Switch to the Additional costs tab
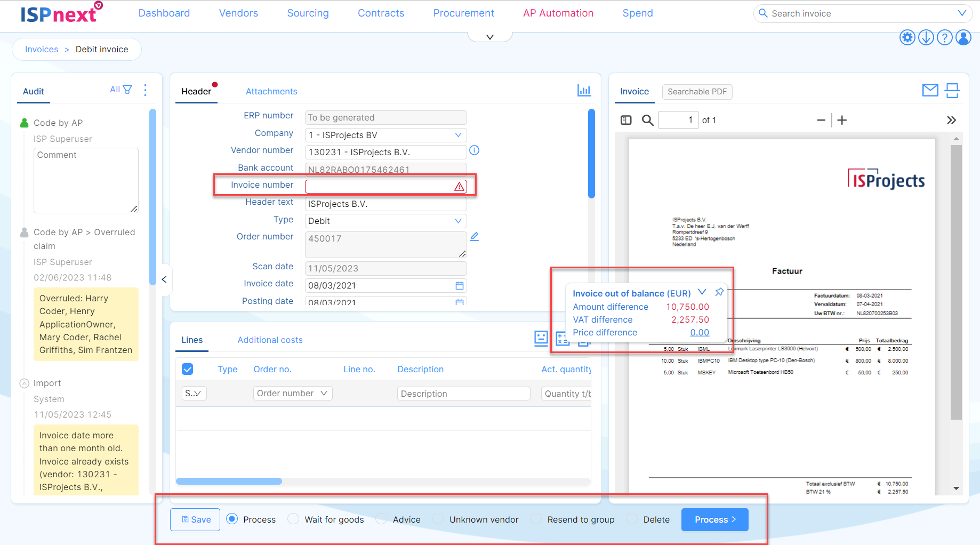The height and width of the screenshot is (545, 980). click(x=270, y=340)
